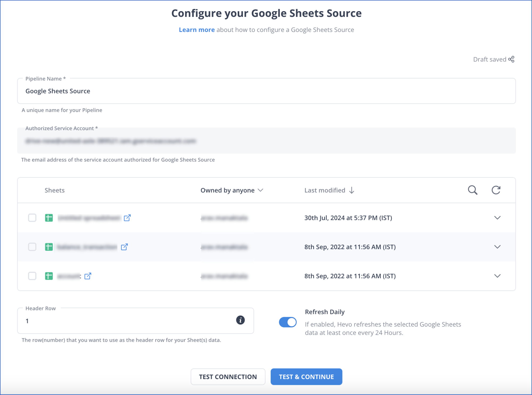Click TEST & CONTINUE
532x395 pixels.
pos(306,377)
